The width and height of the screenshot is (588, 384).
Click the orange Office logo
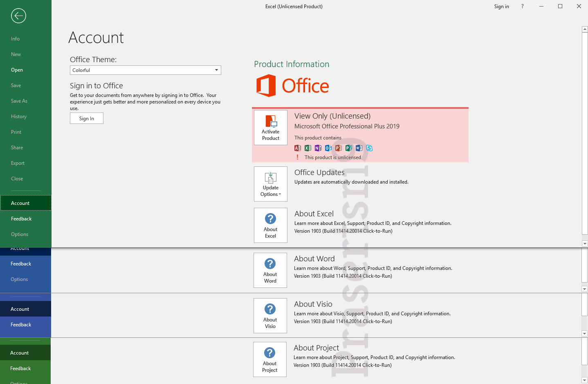click(293, 86)
